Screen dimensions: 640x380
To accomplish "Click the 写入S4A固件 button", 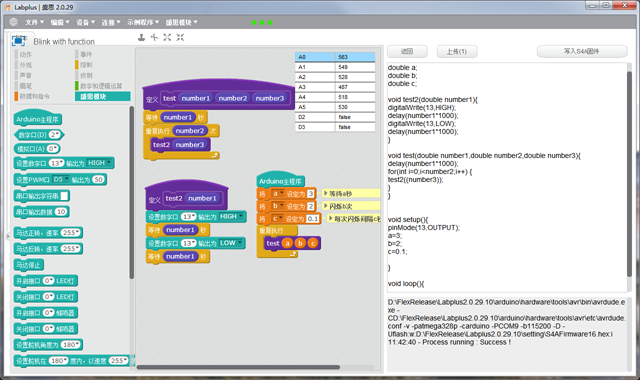I will pos(582,51).
